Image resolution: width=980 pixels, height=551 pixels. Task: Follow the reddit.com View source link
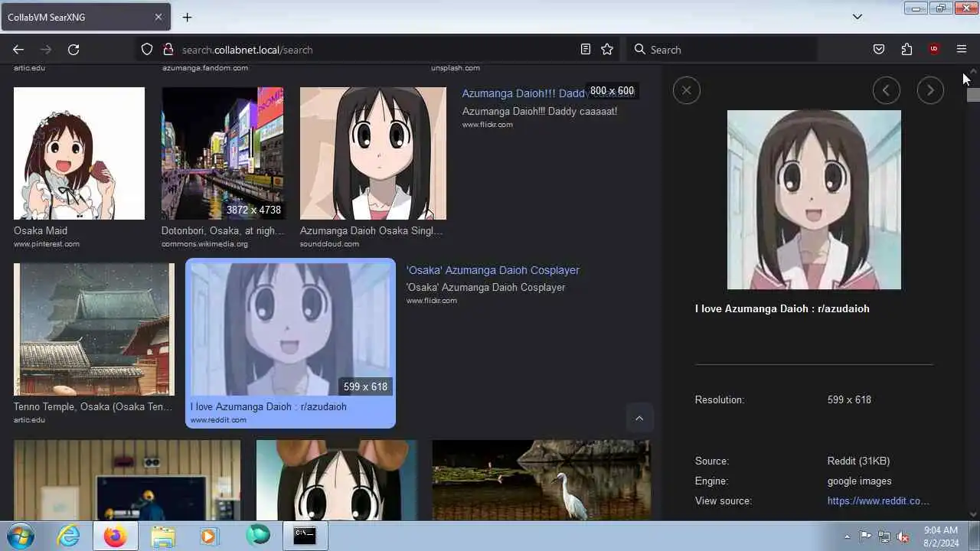point(878,500)
